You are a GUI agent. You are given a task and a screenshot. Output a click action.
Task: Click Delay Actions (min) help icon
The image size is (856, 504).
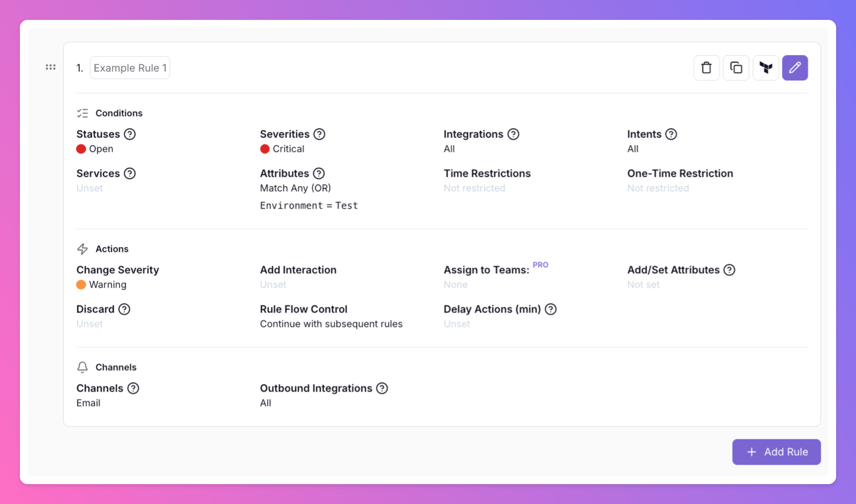pyautogui.click(x=551, y=309)
